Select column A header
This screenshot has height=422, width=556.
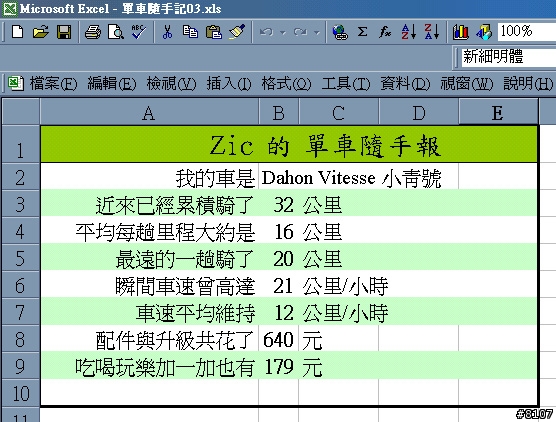(x=149, y=112)
